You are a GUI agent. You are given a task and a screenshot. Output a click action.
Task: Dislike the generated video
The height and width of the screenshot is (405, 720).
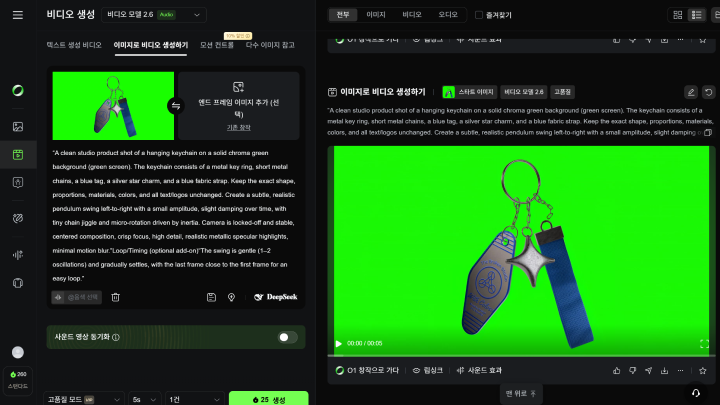click(632, 370)
